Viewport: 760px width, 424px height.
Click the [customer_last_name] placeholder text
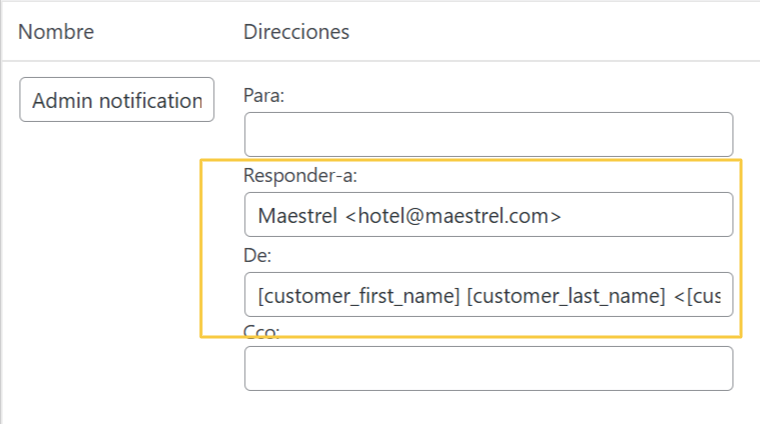[x=566, y=296]
